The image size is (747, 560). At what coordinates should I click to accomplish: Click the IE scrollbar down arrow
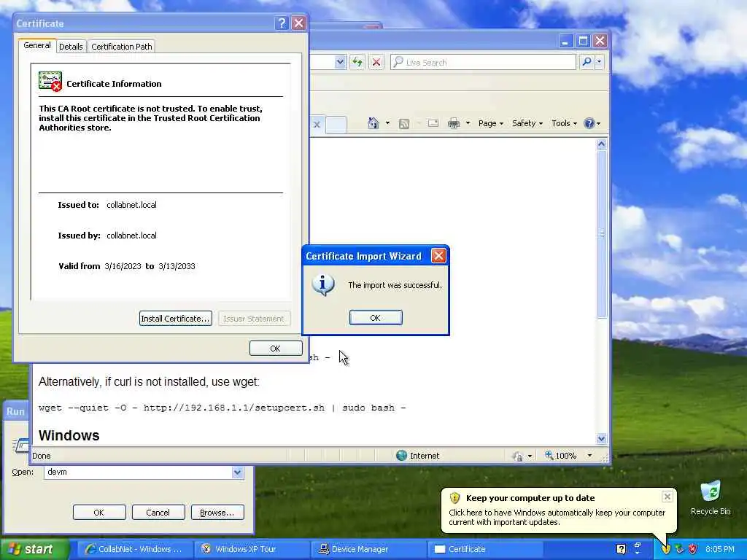601,438
